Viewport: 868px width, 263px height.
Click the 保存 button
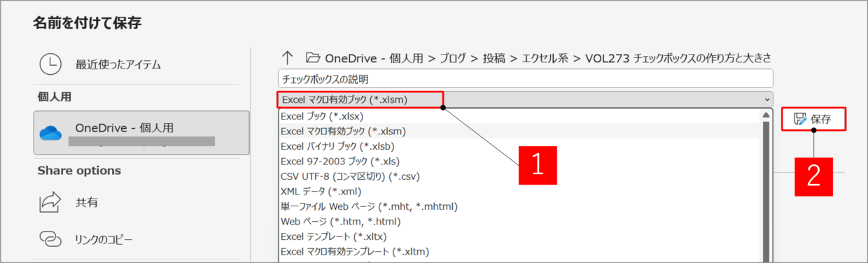813,119
